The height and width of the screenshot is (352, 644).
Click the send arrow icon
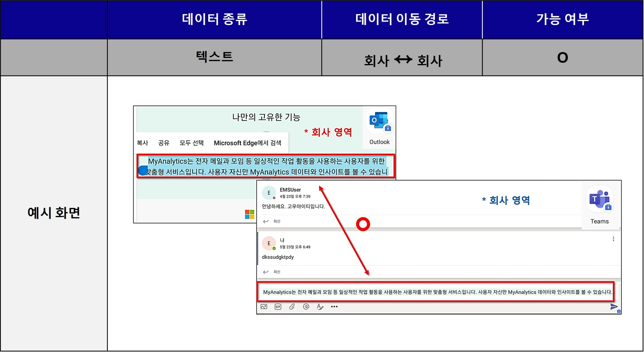pos(614,307)
